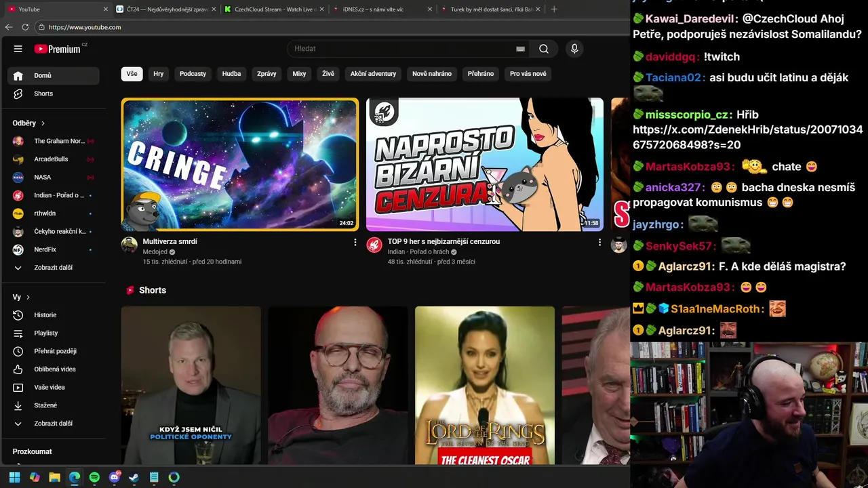
Task: Open Oblíbená videa in the sidebar
Action: pos(54,369)
